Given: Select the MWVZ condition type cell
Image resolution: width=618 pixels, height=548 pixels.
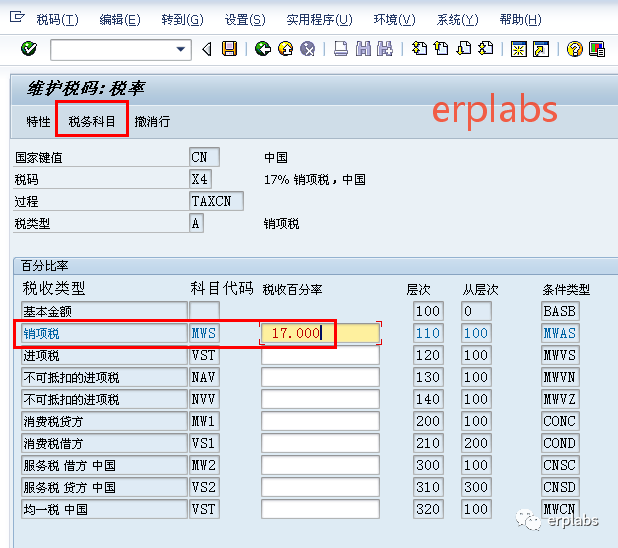Looking at the screenshot, I should tap(560, 399).
